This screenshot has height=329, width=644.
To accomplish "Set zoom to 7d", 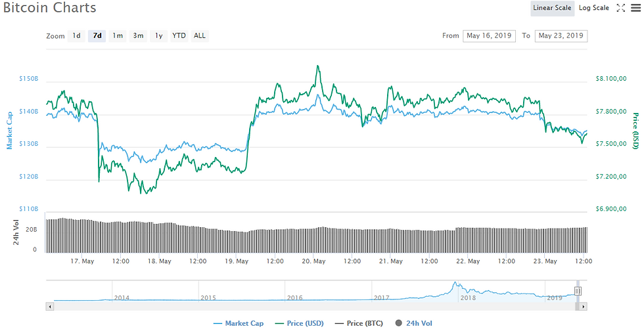I will coord(97,35).
